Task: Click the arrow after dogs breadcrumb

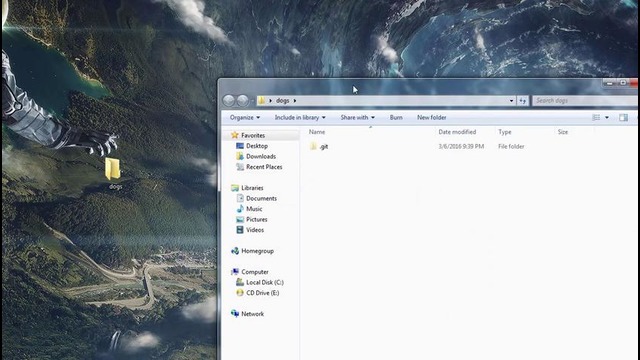Action: pos(295,100)
